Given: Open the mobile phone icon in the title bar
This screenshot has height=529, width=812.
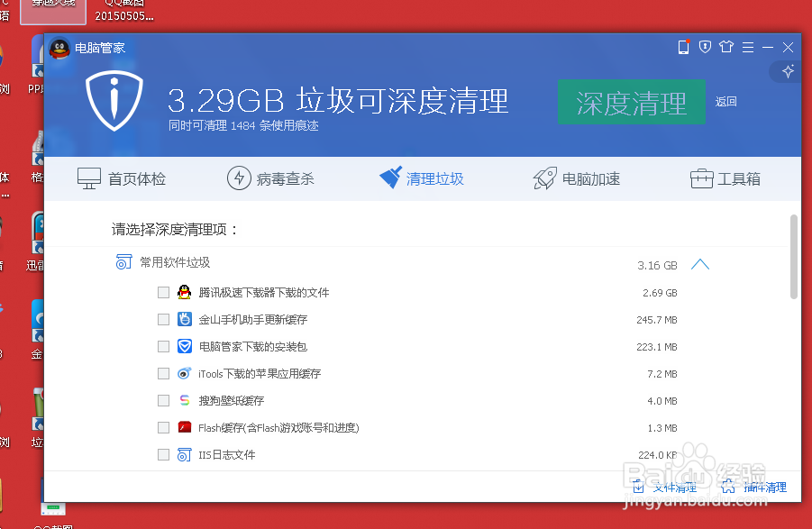Looking at the screenshot, I should pyautogui.click(x=683, y=47).
